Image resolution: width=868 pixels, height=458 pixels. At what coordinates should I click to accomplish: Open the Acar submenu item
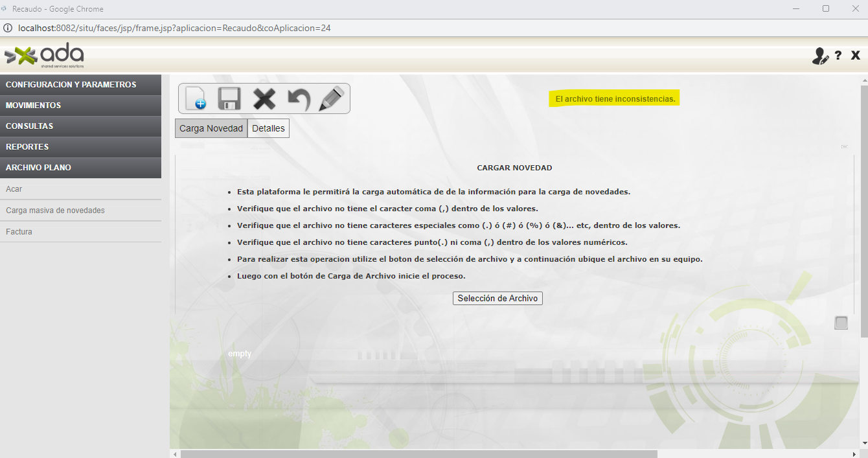click(80, 189)
